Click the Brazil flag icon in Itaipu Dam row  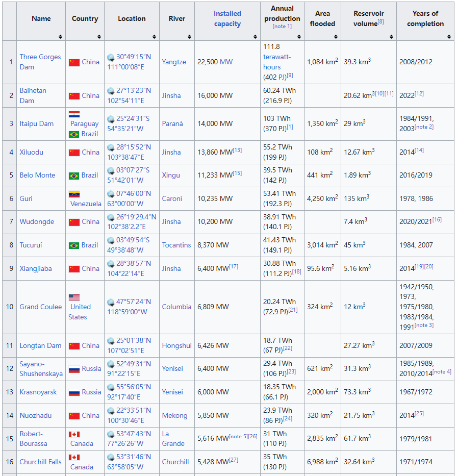tap(74, 134)
